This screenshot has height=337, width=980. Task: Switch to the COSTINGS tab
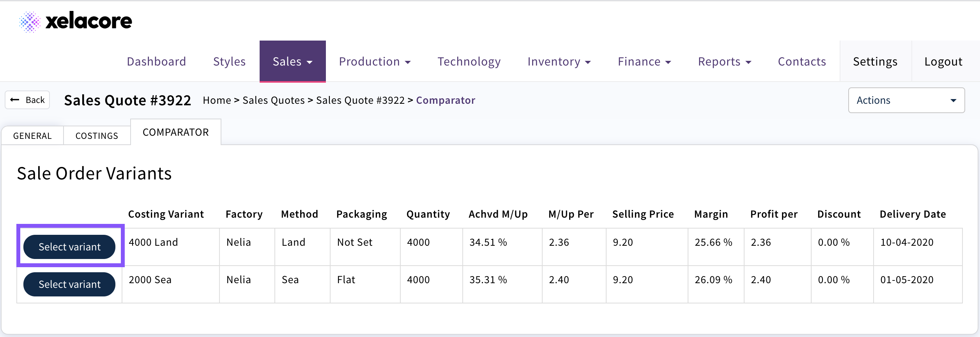tap(97, 136)
